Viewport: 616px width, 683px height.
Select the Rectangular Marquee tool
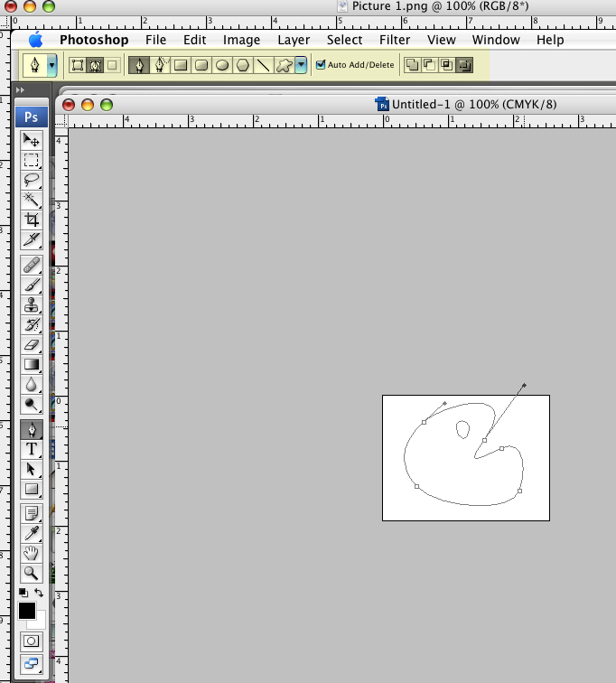coord(32,160)
